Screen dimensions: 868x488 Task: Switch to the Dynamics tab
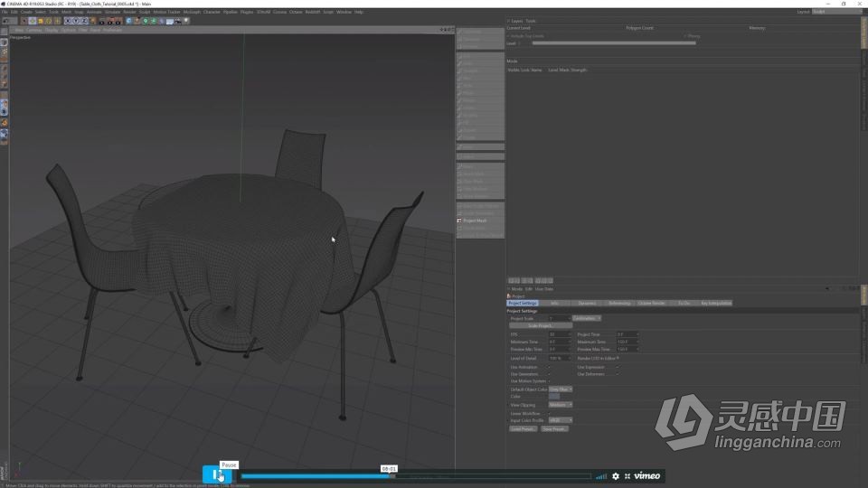click(587, 304)
